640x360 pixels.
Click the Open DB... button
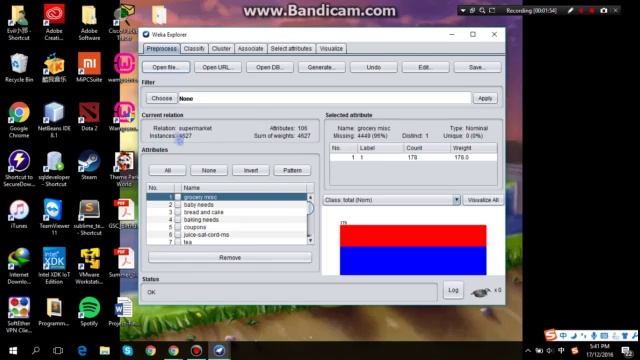tap(270, 67)
